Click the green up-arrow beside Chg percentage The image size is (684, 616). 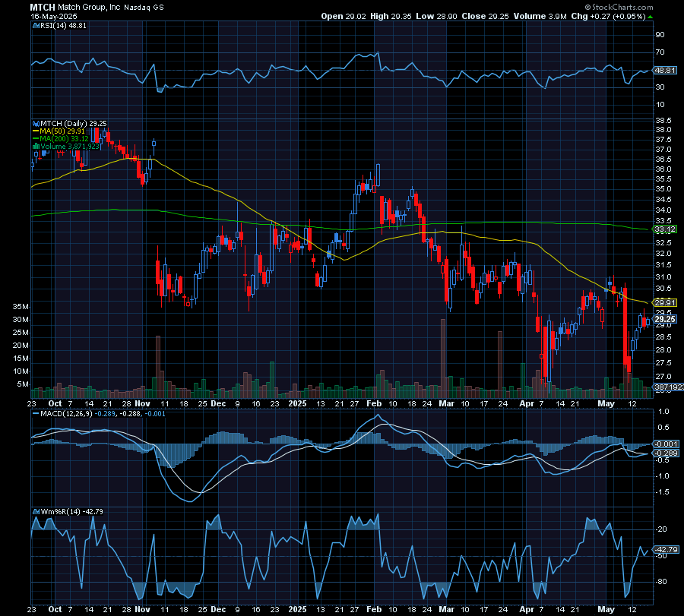651,15
